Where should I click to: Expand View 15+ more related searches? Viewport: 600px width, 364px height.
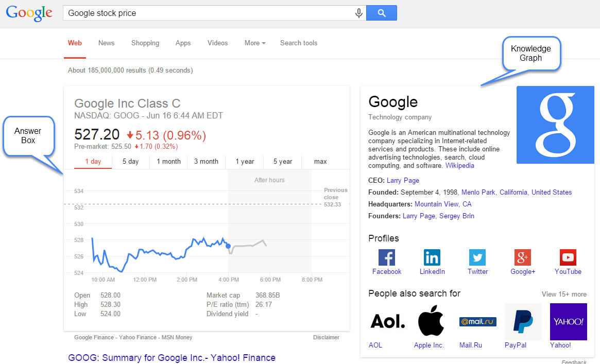[564, 294]
